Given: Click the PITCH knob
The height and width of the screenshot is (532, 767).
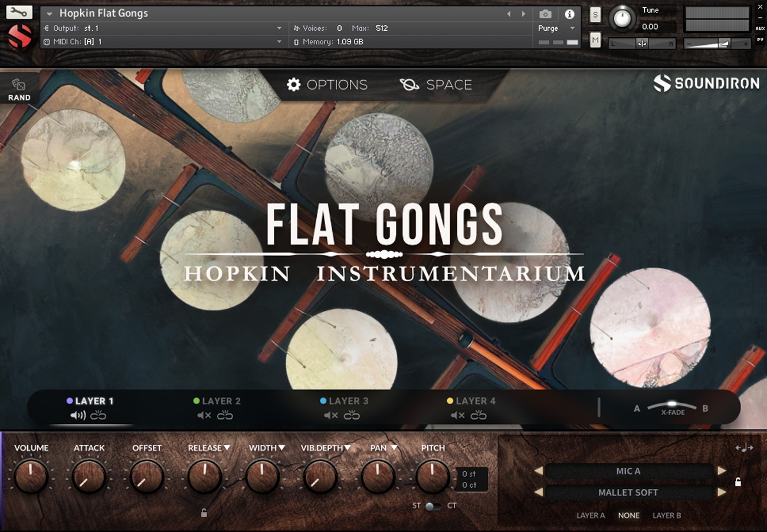Looking at the screenshot, I should [x=432, y=477].
